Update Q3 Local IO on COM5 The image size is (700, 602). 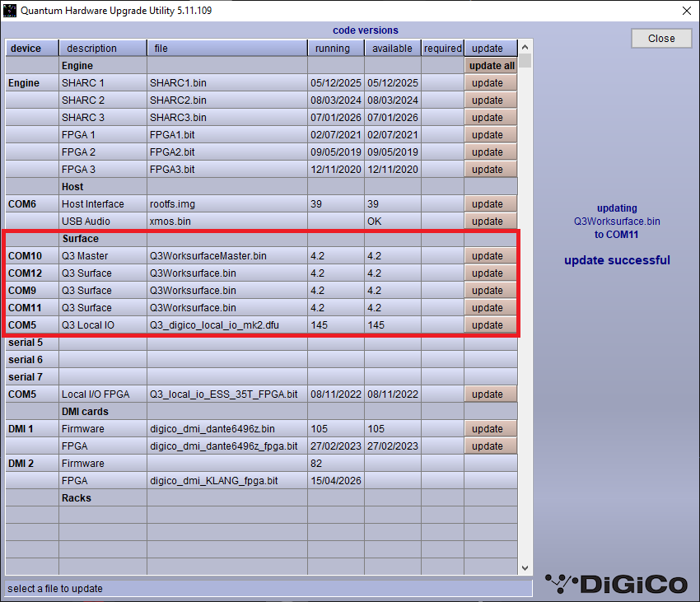pyautogui.click(x=491, y=325)
